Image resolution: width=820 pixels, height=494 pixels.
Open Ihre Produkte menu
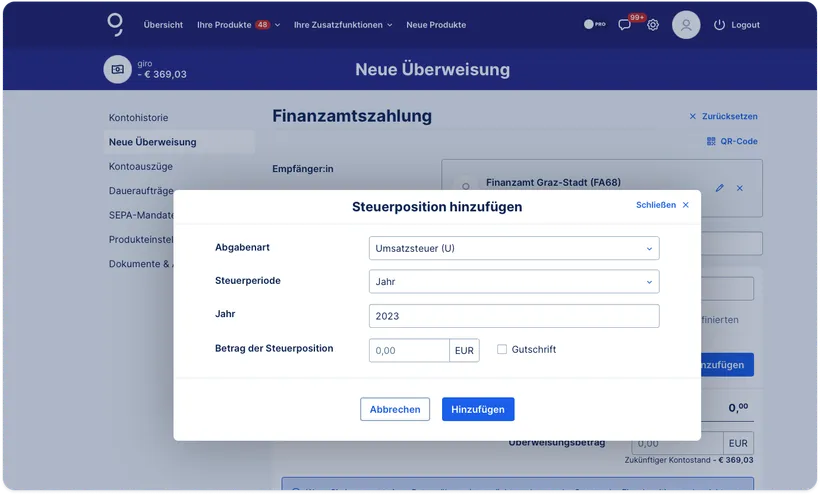224,25
